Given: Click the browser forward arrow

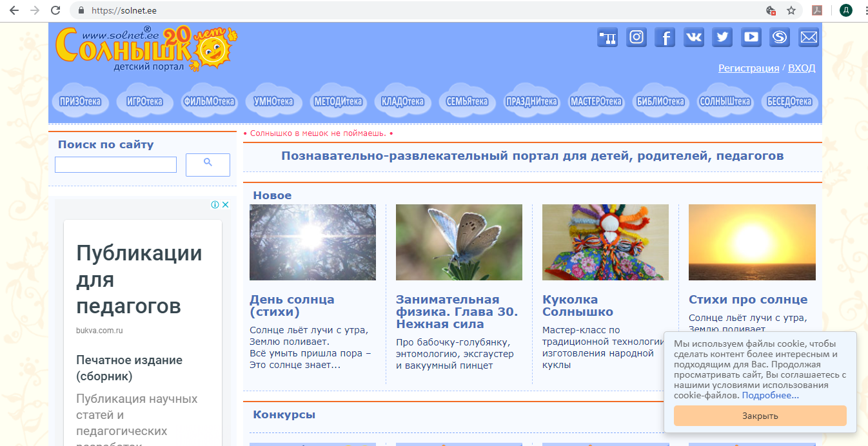Looking at the screenshot, I should [x=34, y=10].
